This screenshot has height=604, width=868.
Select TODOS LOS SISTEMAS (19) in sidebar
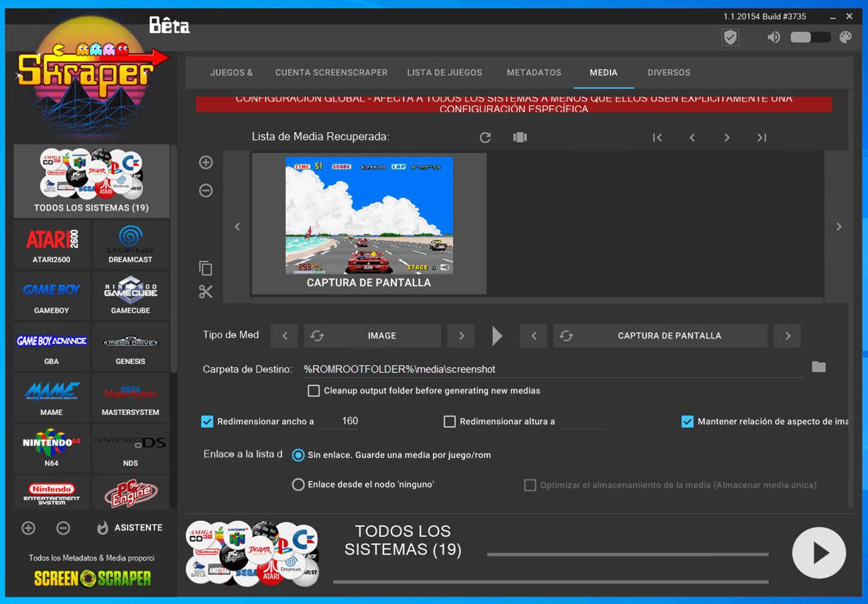click(x=91, y=181)
